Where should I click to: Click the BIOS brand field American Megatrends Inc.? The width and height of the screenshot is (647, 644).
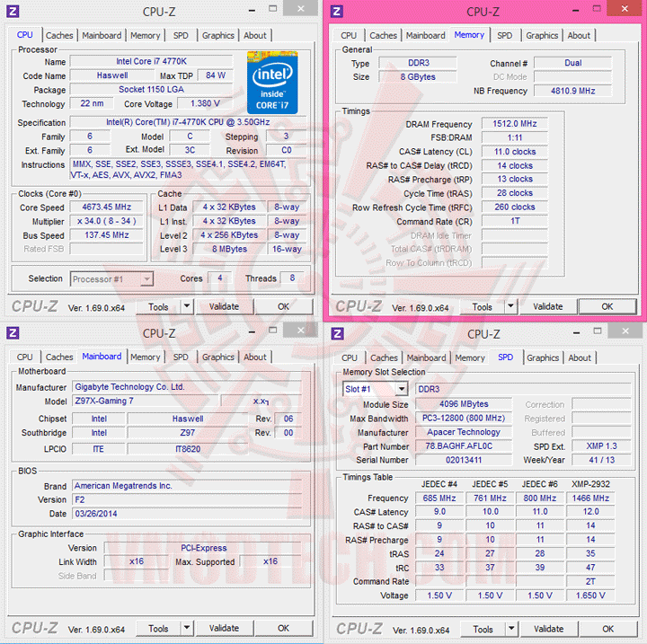point(188,486)
